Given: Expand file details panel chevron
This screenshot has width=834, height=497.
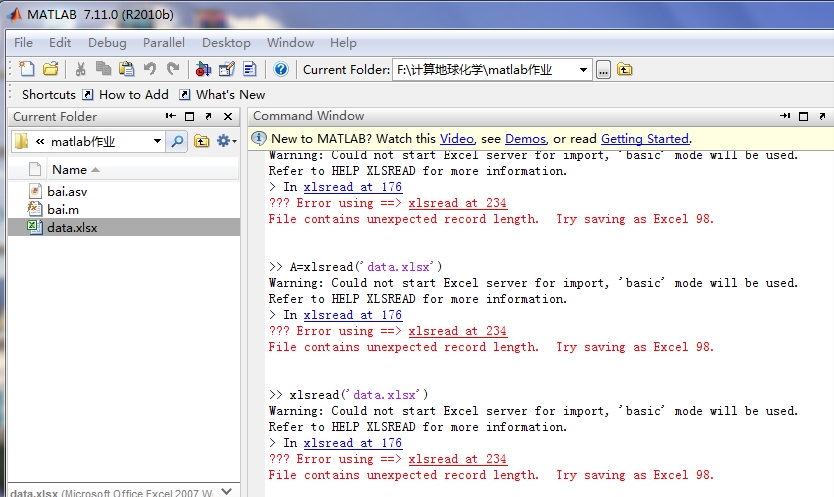Looking at the screenshot, I should [227, 491].
